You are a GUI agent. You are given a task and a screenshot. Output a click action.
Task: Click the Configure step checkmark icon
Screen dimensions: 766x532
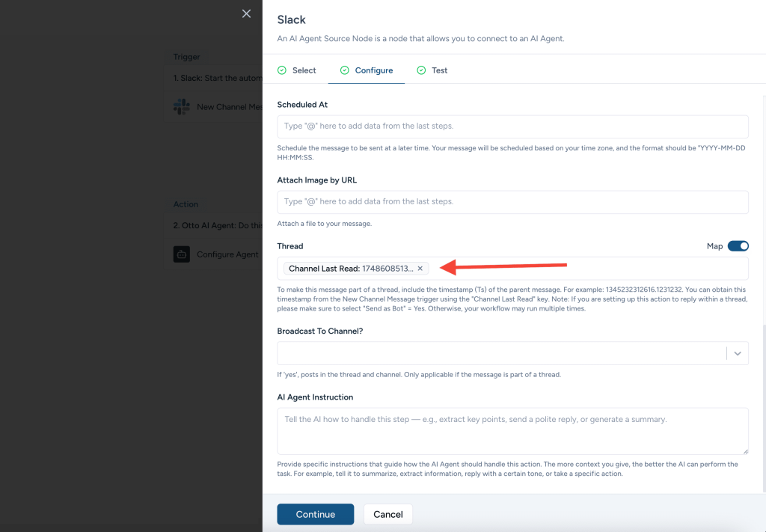tap(344, 70)
